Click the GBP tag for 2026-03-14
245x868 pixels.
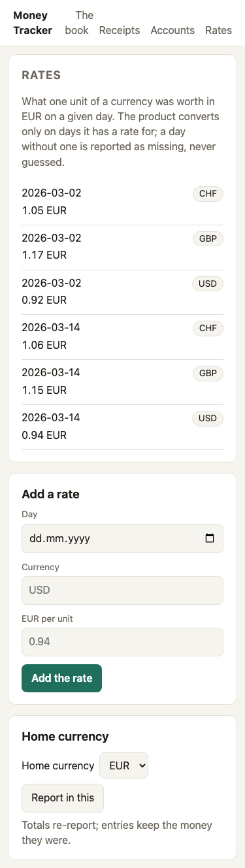[208, 374]
